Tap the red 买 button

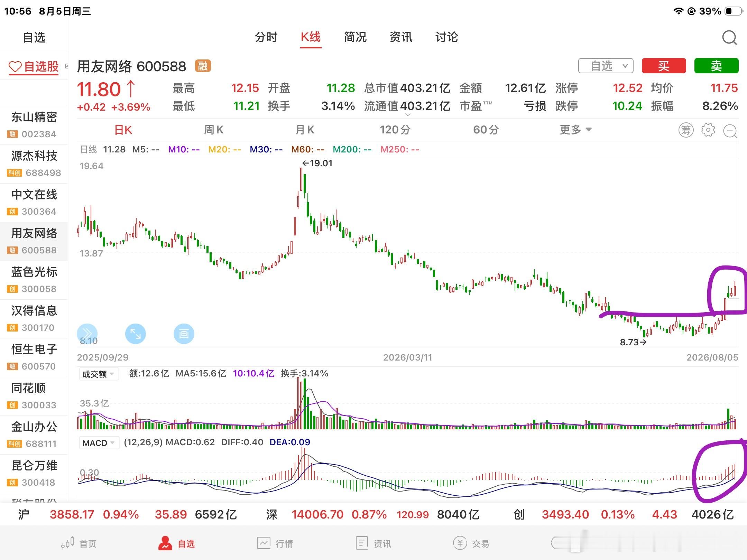(664, 66)
